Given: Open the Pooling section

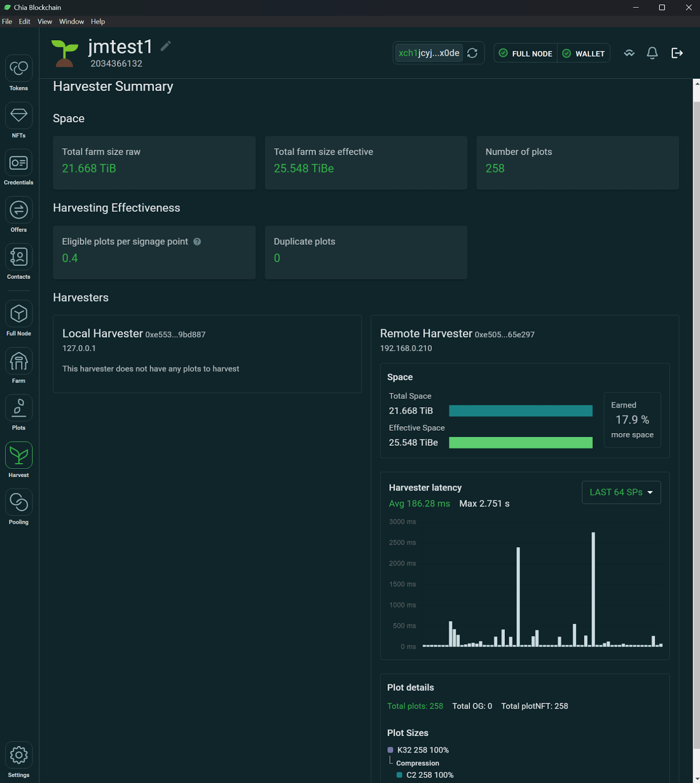Looking at the screenshot, I should point(19,503).
